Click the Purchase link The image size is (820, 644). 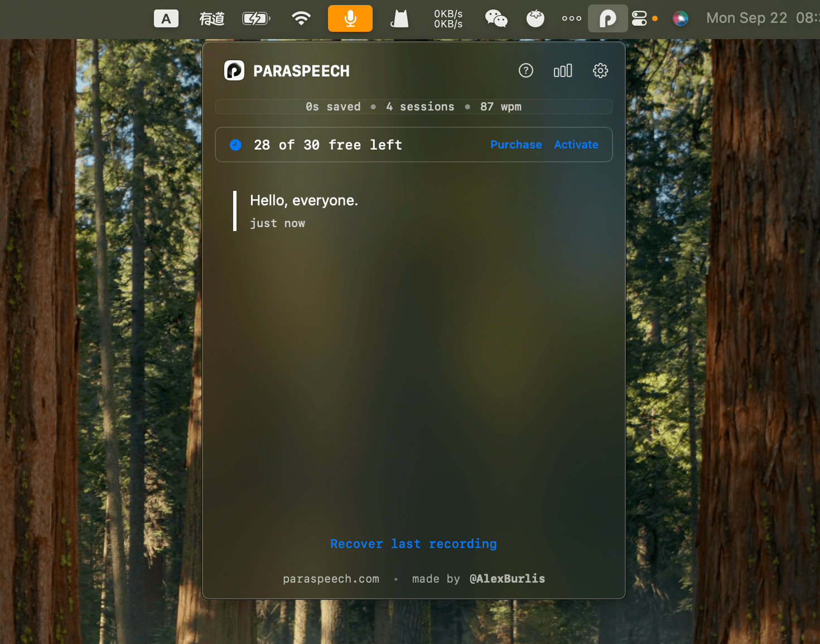pyautogui.click(x=515, y=145)
